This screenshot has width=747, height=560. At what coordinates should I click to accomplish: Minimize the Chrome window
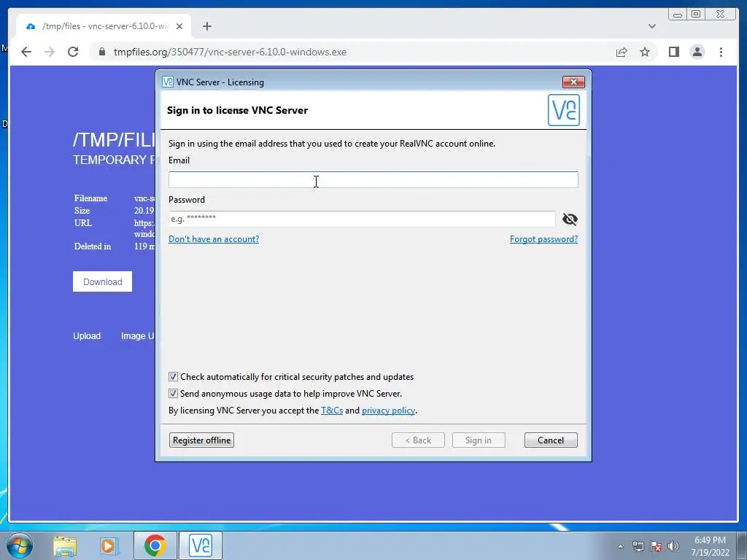pos(678,15)
